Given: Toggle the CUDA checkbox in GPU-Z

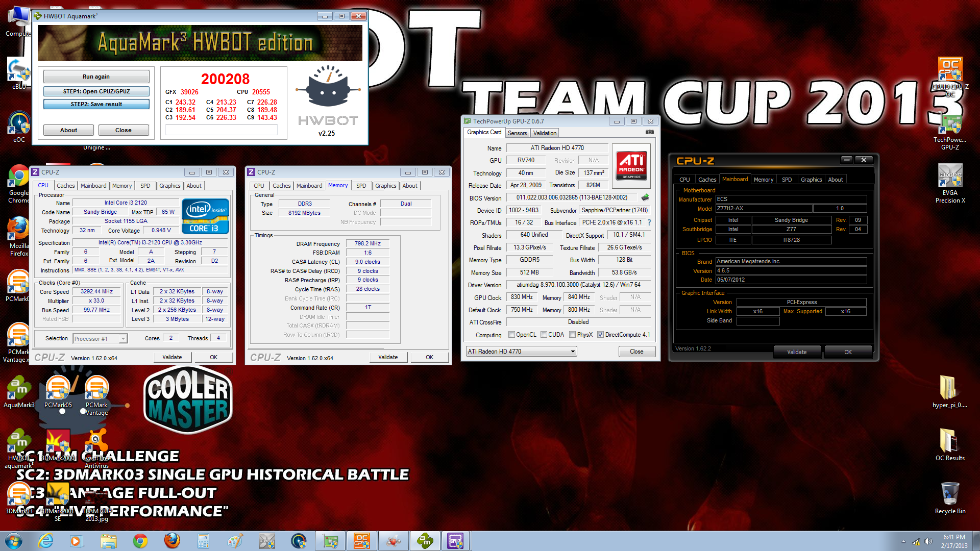Looking at the screenshot, I should click(544, 335).
